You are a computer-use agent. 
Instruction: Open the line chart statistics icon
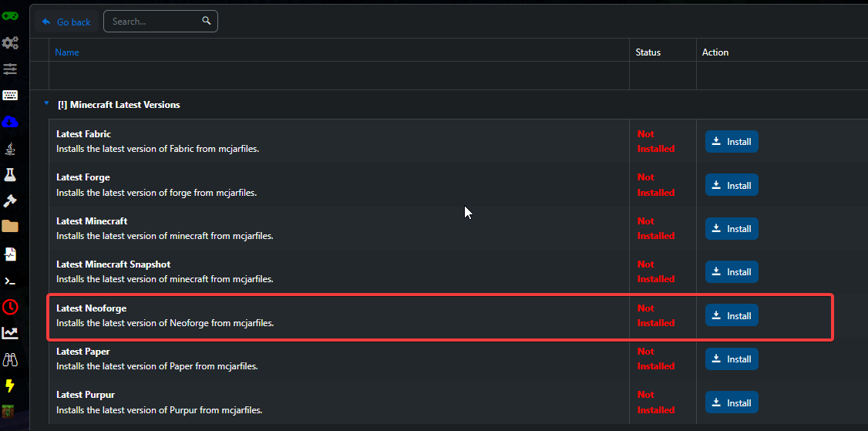point(10,333)
